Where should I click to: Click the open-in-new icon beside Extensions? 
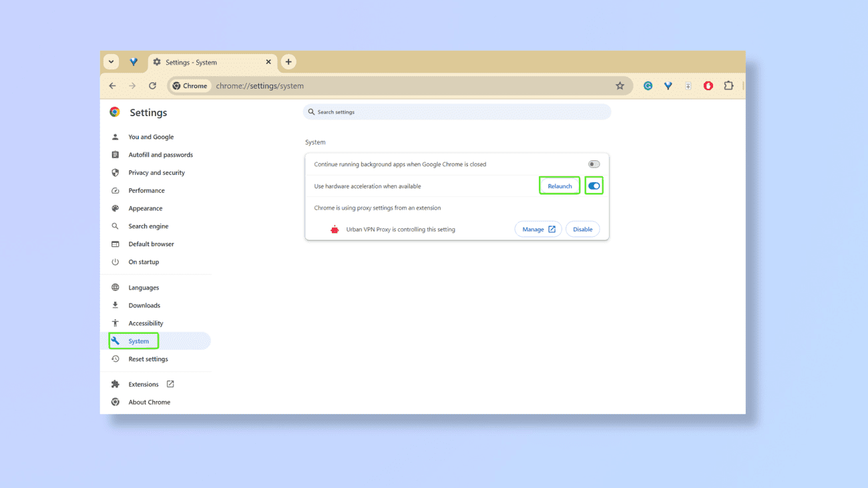[x=170, y=385]
